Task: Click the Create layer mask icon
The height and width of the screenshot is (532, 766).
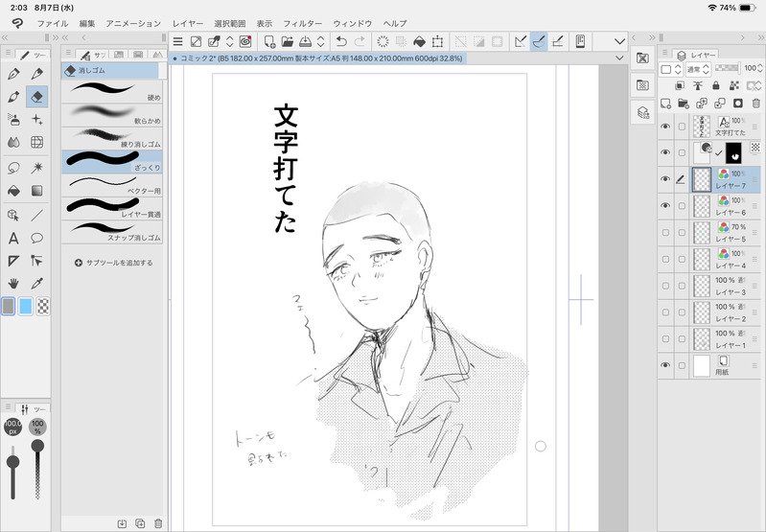Action: (x=737, y=104)
